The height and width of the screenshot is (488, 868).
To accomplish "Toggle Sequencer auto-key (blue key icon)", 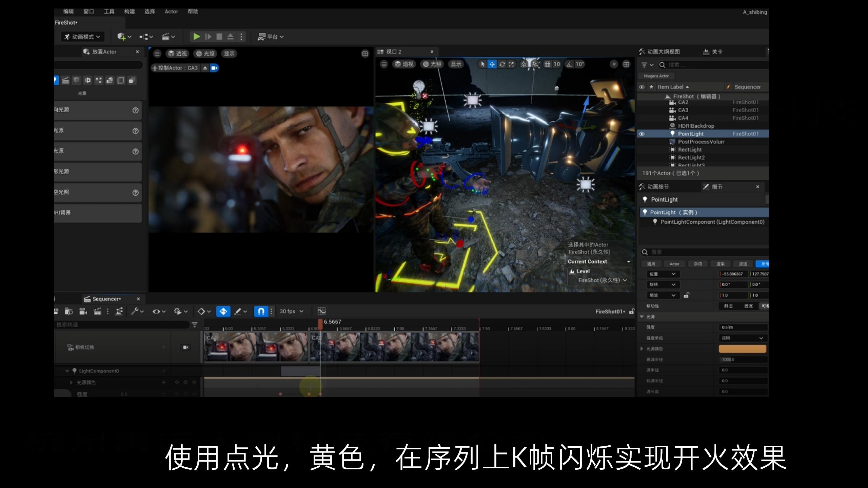I will click(x=223, y=311).
